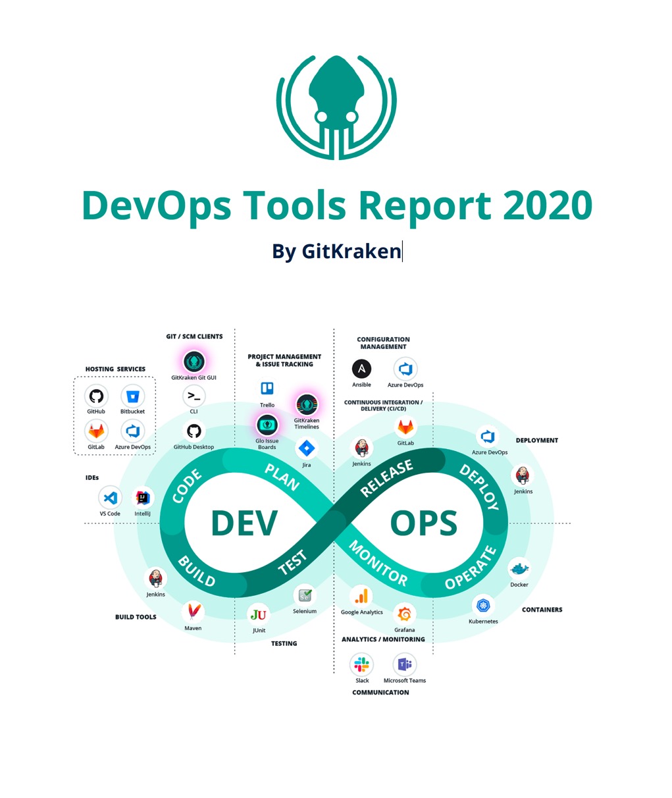Image resolution: width=672 pixels, height=798 pixels.
Task: Select the VS Code icon
Action: (110, 498)
